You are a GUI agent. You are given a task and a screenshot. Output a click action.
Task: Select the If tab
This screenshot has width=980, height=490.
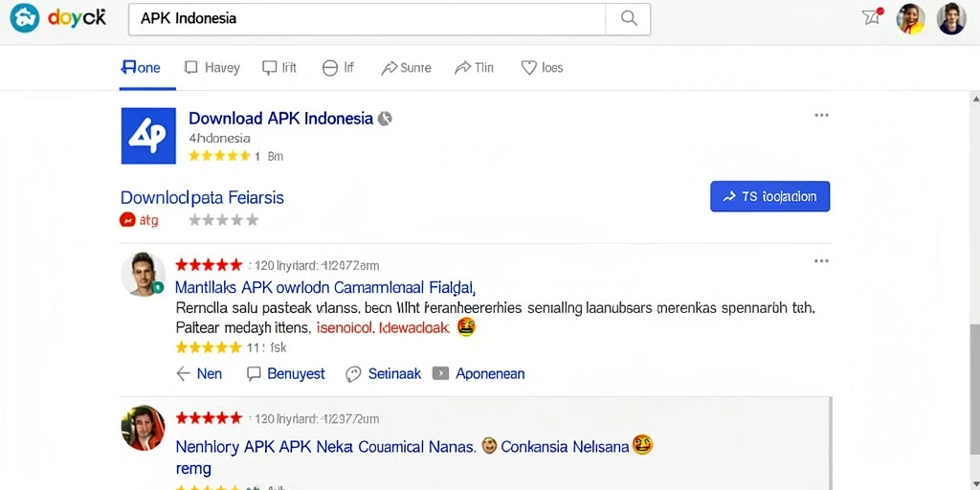click(x=338, y=68)
